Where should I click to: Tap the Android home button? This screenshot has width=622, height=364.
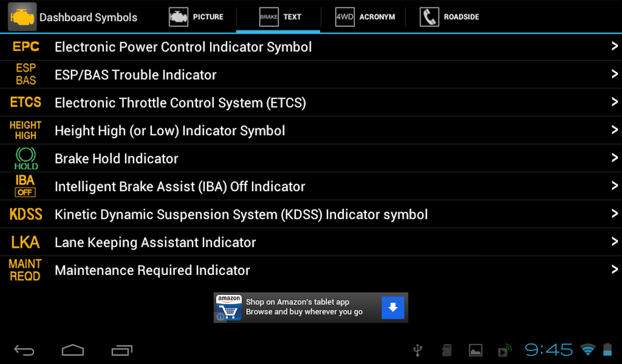[x=73, y=350]
